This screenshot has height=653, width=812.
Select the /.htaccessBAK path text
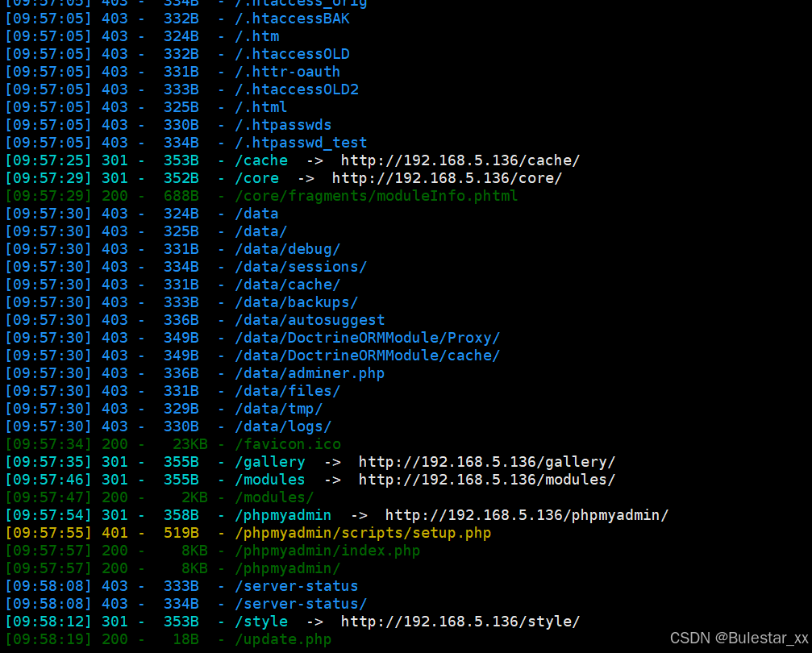(292, 19)
